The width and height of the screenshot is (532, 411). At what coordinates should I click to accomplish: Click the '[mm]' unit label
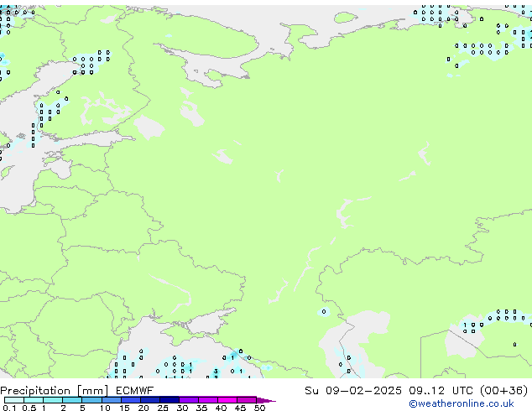93,391
